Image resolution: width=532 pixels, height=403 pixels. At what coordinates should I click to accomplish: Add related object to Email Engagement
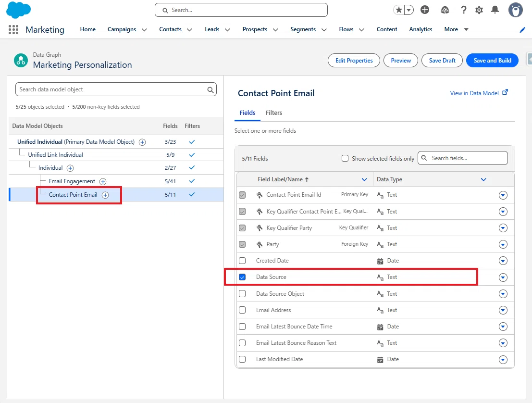pyautogui.click(x=103, y=182)
